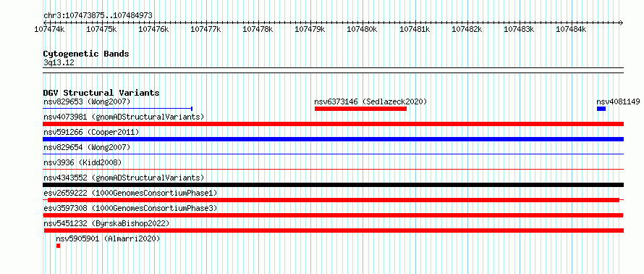
Task: Open variant nsv5905901 (Almarri2020) label
Action: [x=108, y=238]
